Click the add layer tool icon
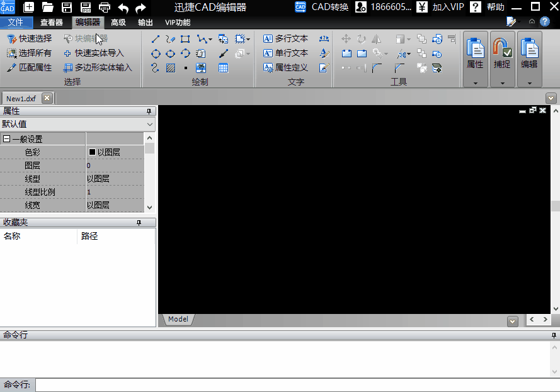 click(437, 68)
